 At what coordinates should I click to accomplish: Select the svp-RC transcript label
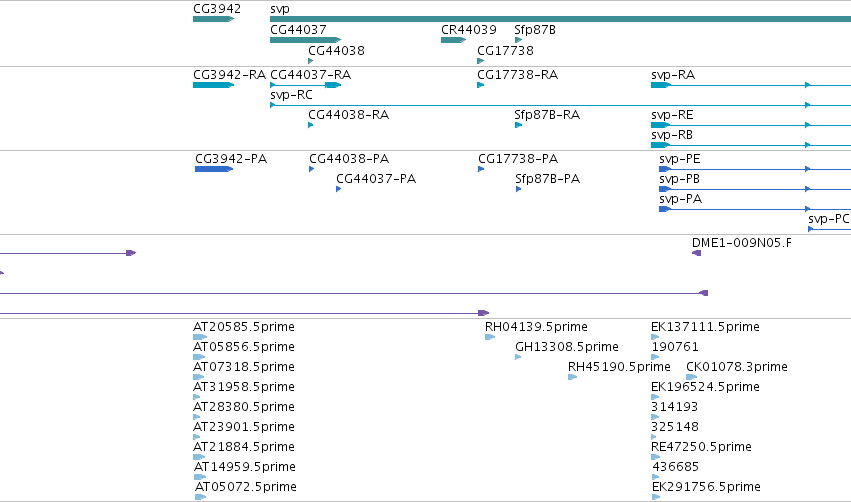(x=291, y=95)
